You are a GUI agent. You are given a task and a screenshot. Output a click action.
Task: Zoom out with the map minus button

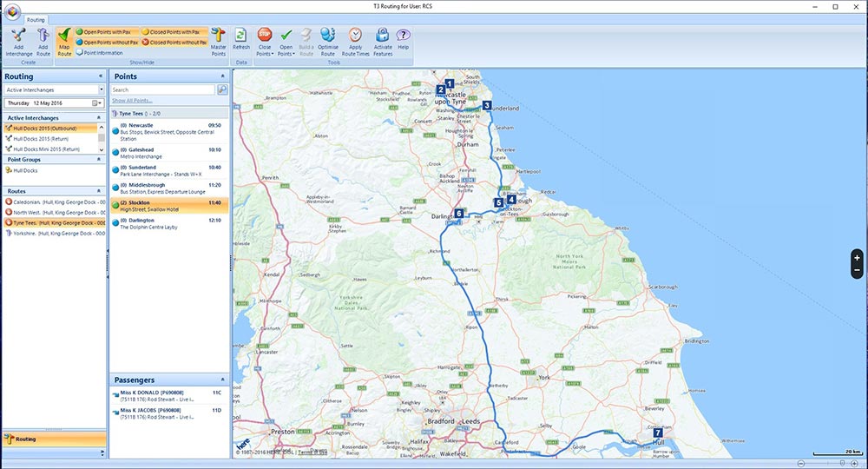pos(857,270)
